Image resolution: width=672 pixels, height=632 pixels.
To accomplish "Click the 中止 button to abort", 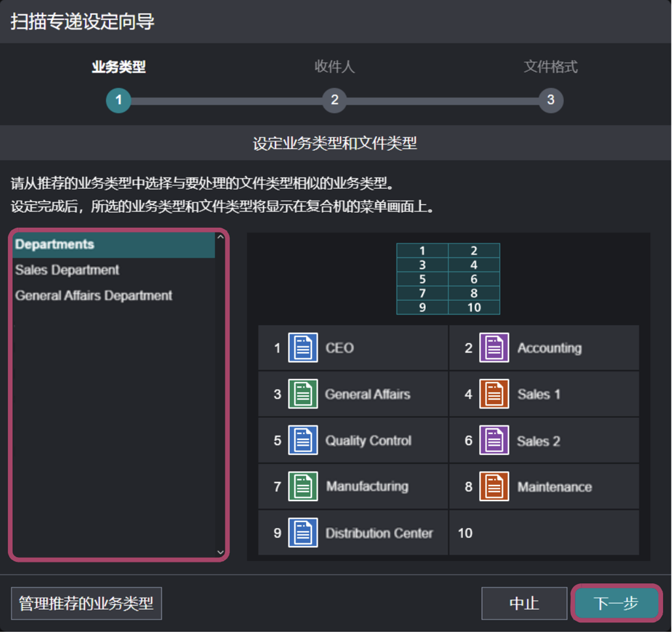I will (x=524, y=603).
